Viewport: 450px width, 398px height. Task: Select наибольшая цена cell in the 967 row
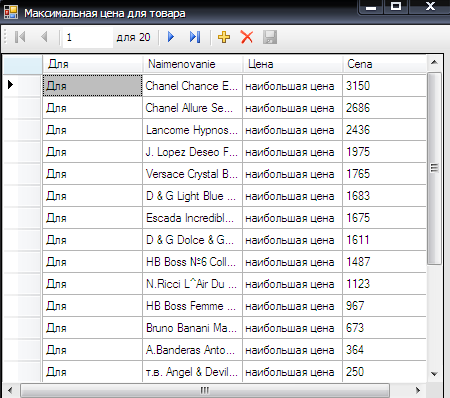point(292,306)
